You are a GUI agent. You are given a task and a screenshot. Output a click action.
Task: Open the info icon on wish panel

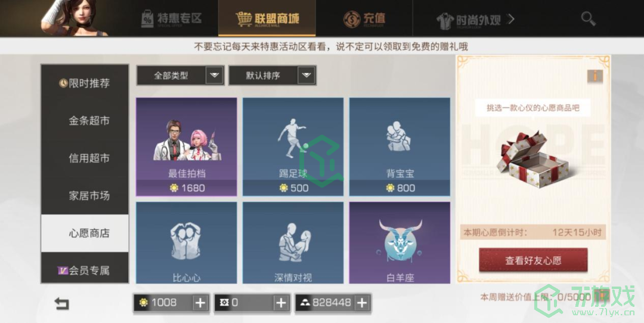point(595,76)
